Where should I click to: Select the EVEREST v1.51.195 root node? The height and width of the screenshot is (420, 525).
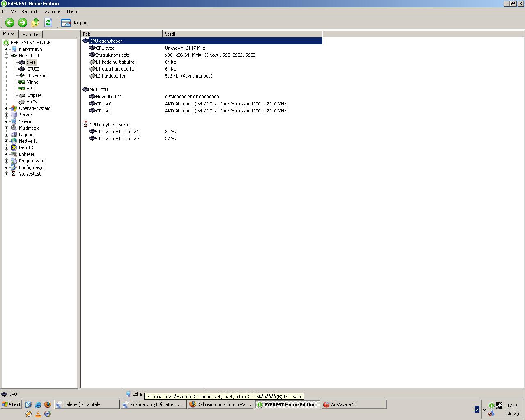tap(31, 43)
